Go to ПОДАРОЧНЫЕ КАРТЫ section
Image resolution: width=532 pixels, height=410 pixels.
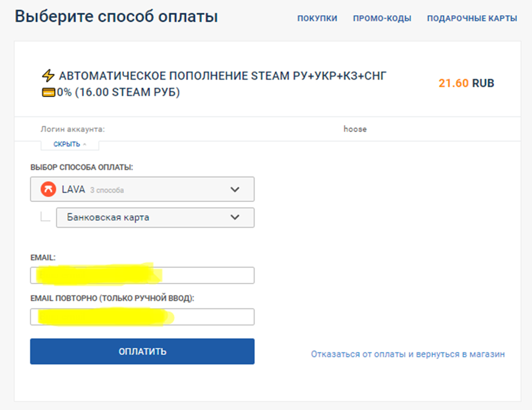point(472,19)
